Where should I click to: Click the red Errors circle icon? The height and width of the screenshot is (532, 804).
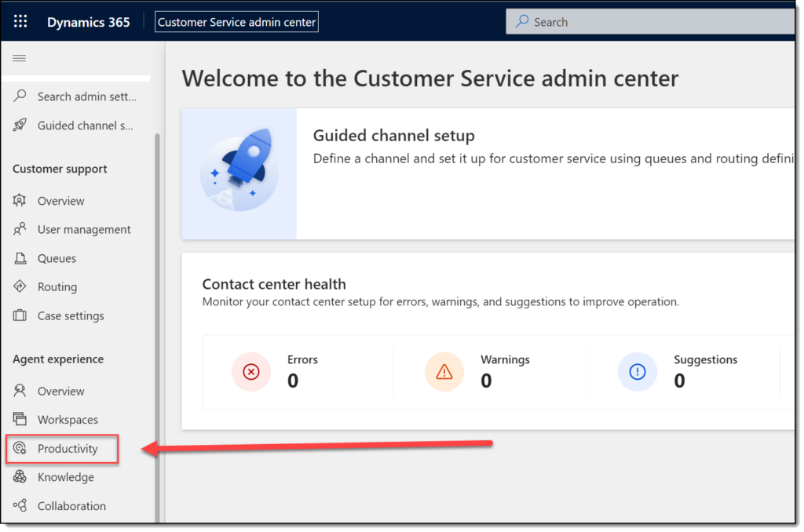251,372
